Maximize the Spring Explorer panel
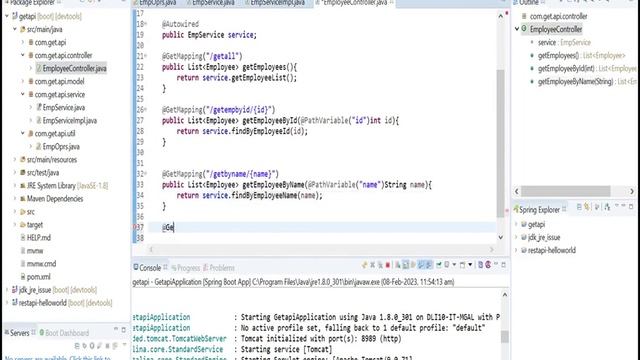Image resolution: width=640 pixels, height=360 pixels. (631, 207)
